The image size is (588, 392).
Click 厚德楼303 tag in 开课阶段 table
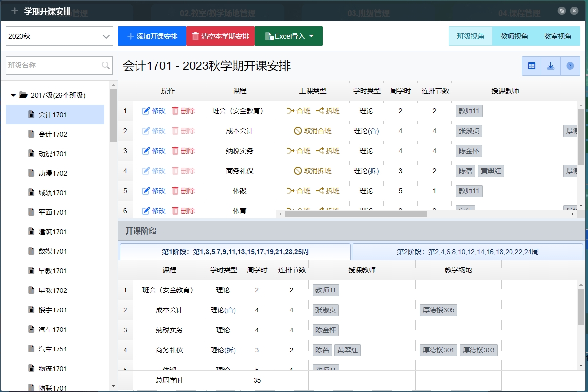click(479, 350)
